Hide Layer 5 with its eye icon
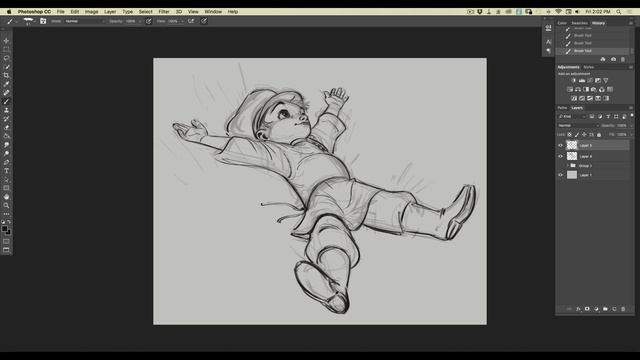 pos(560,145)
